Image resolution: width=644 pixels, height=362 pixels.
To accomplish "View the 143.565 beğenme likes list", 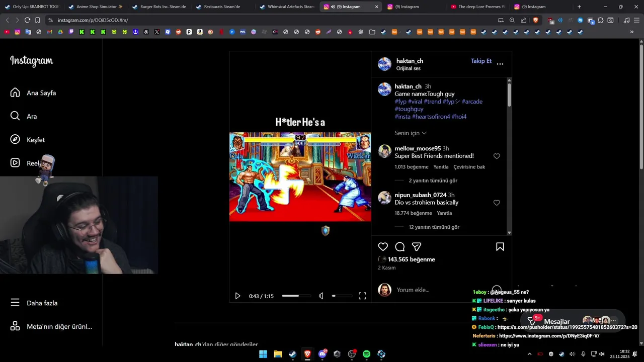I will (x=411, y=259).
